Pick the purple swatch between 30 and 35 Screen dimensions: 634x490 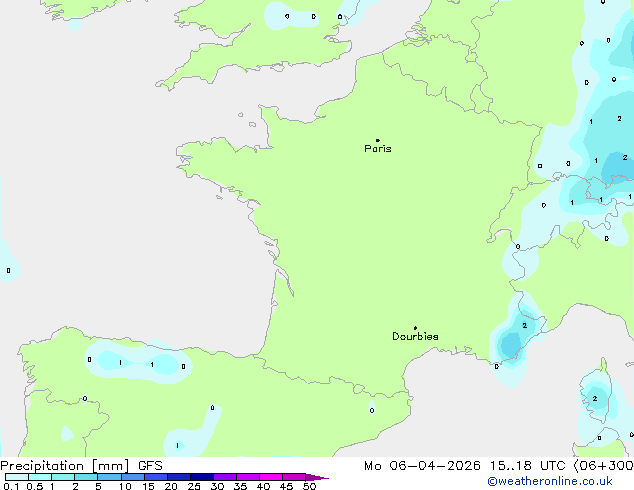tap(225, 477)
